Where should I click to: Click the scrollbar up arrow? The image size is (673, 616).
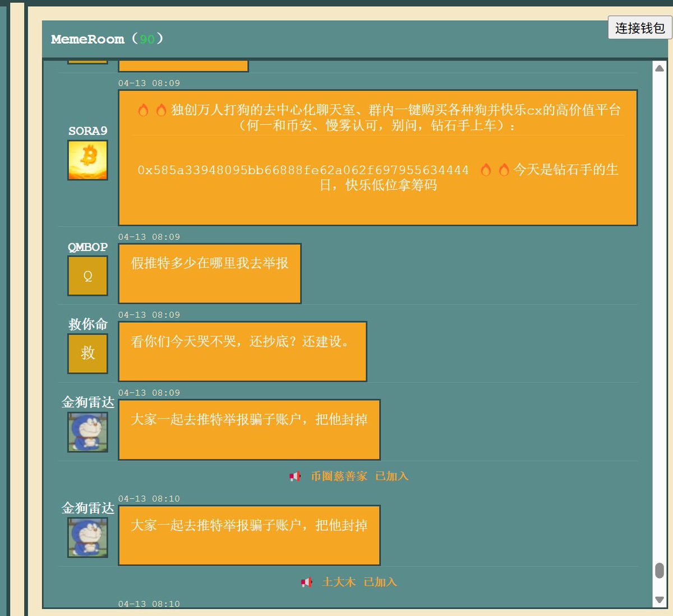[660, 68]
